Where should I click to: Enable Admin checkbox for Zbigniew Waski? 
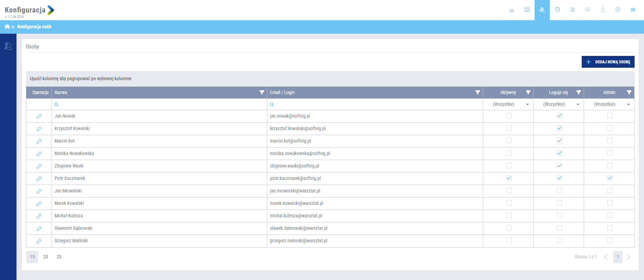click(610, 165)
